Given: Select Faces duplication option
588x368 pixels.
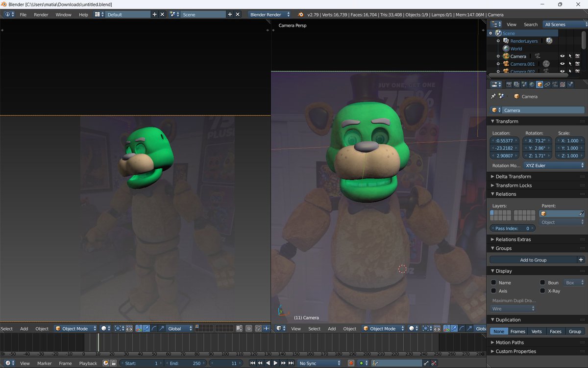Looking at the screenshot, I should point(555,331).
